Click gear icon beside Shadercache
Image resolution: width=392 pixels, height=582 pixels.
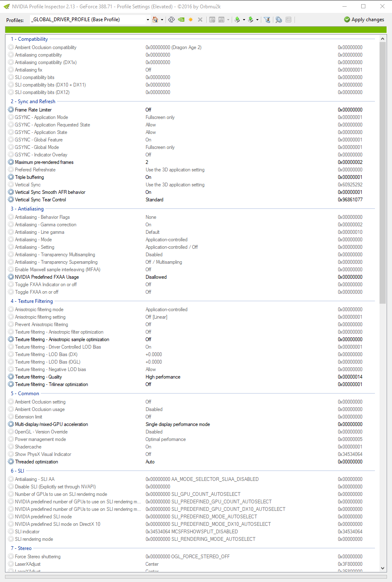click(11, 447)
